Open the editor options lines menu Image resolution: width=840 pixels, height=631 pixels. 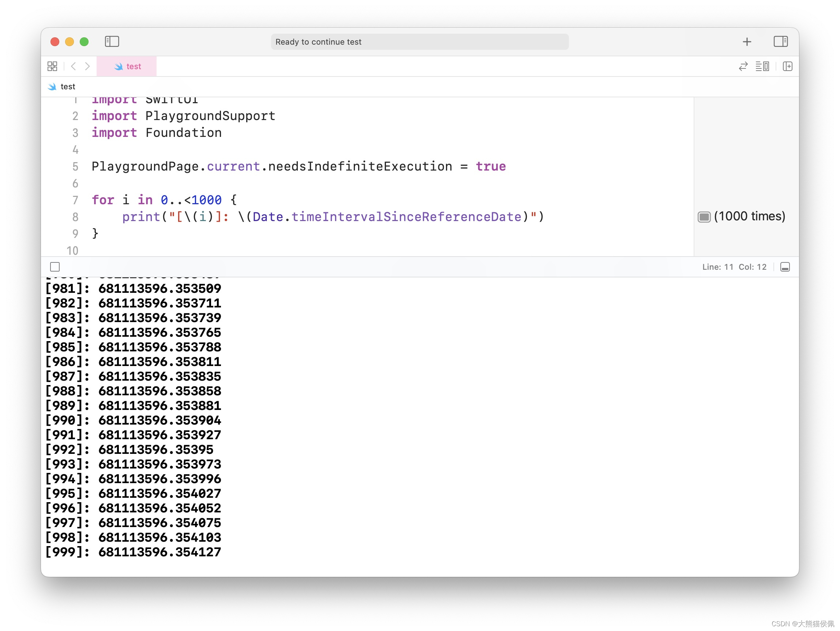pos(762,67)
